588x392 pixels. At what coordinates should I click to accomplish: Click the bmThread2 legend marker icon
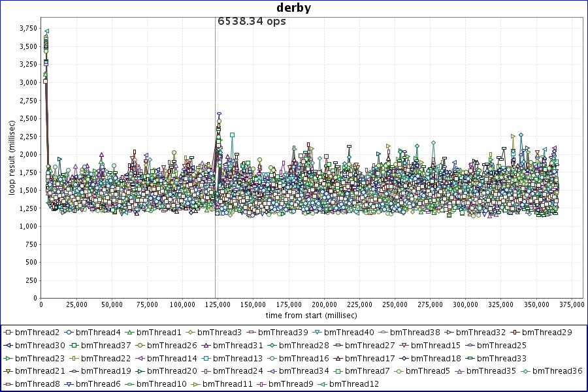tap(8, 333)
